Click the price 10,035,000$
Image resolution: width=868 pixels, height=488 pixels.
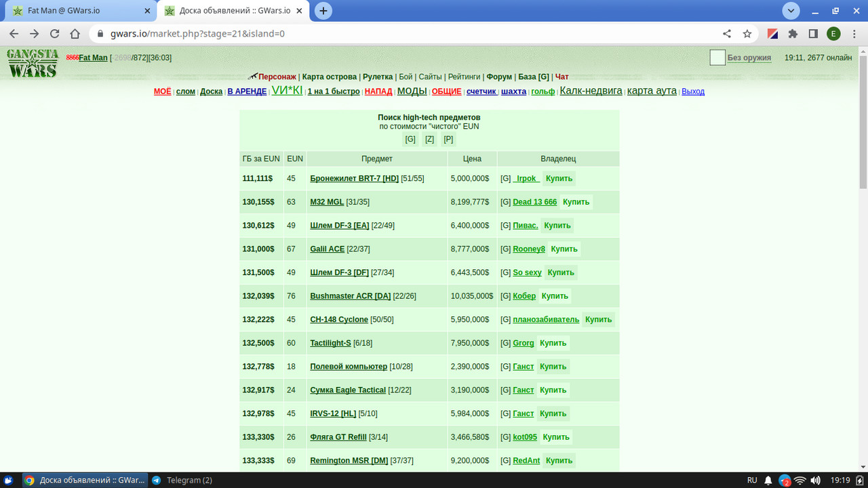tap(472, 296)
